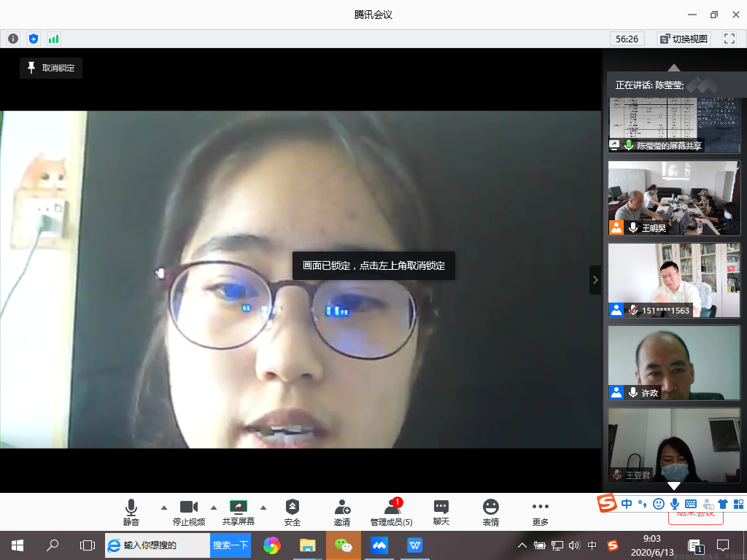Click the blue security shield icon
This screenshot has width=747, height=560.
tap(33, 39)
